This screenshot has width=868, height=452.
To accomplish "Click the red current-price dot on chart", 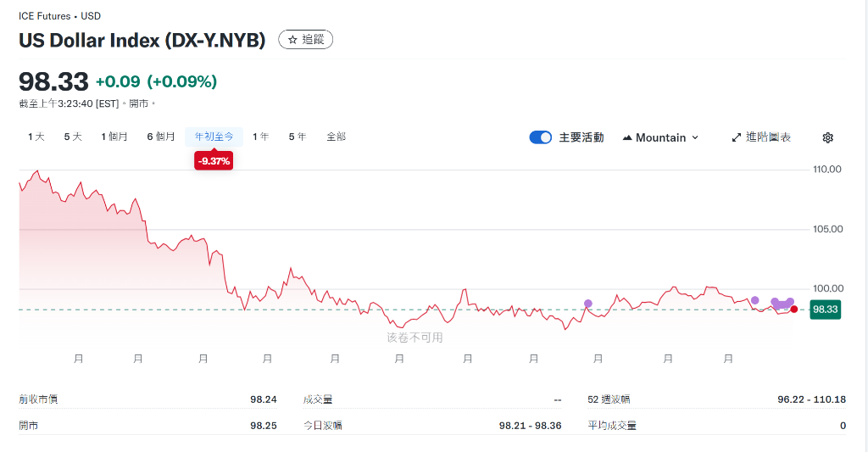I will tap(794, 309).
